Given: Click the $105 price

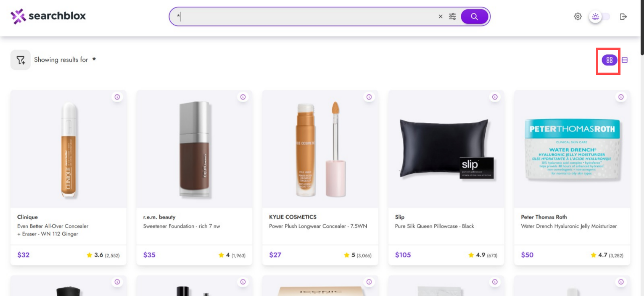Looking at the screenshot, I should (x=403, y=255).
